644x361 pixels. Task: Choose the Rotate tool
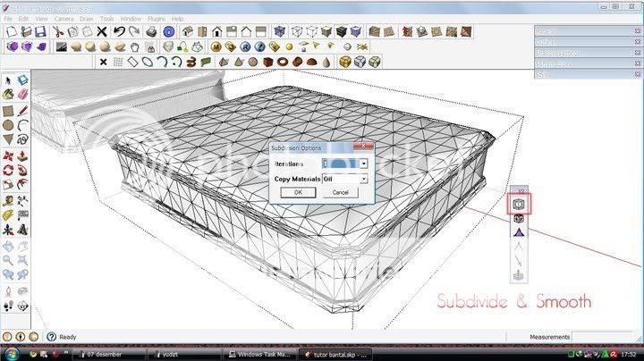click(x=8, y=171)
